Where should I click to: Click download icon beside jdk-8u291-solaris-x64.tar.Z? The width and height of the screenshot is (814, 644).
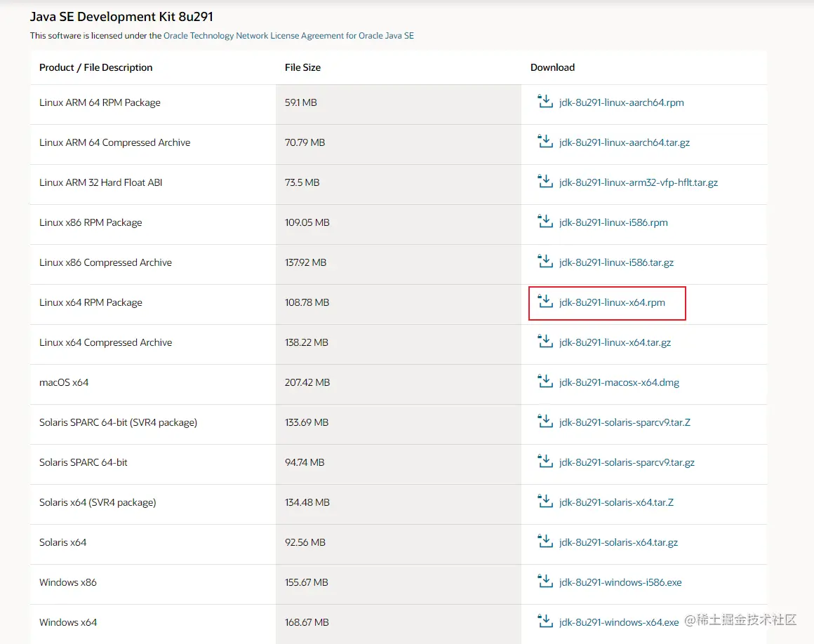pos(545,500)
